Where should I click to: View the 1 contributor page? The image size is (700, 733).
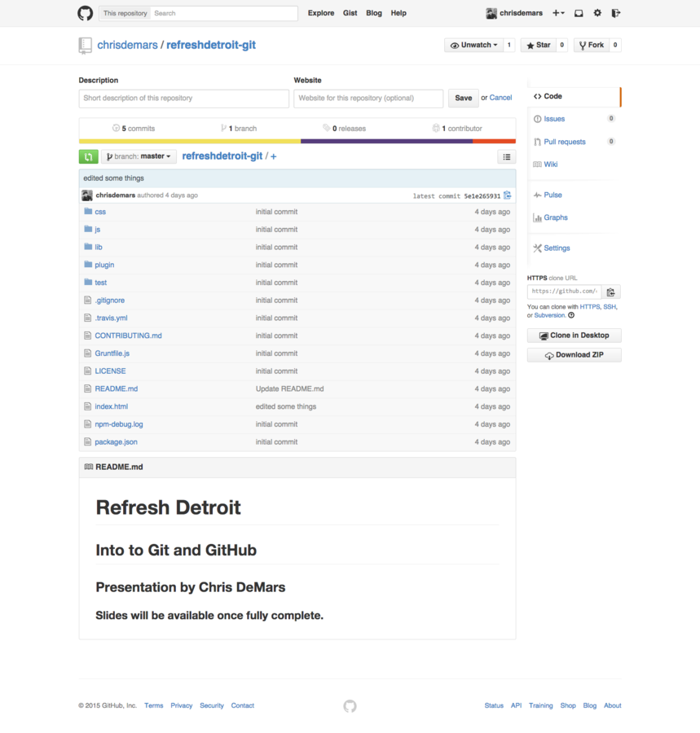click(x=457, y=129)
